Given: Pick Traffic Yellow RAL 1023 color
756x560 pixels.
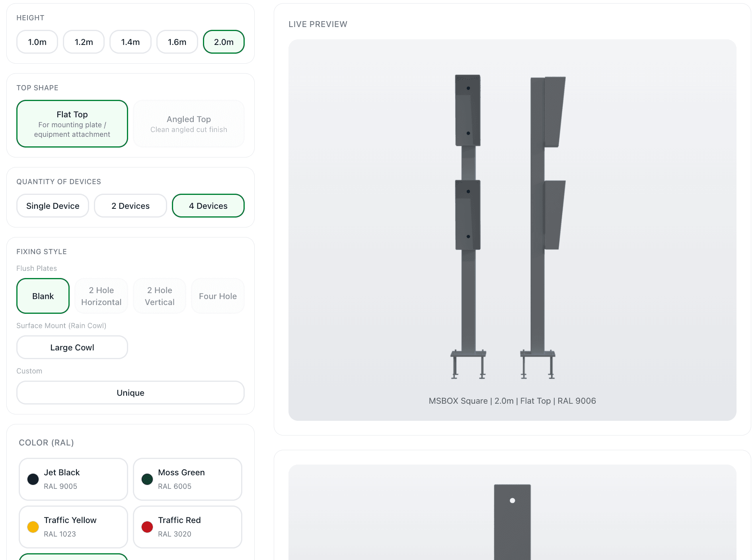Looking at the screenshot, I should 73,527.
